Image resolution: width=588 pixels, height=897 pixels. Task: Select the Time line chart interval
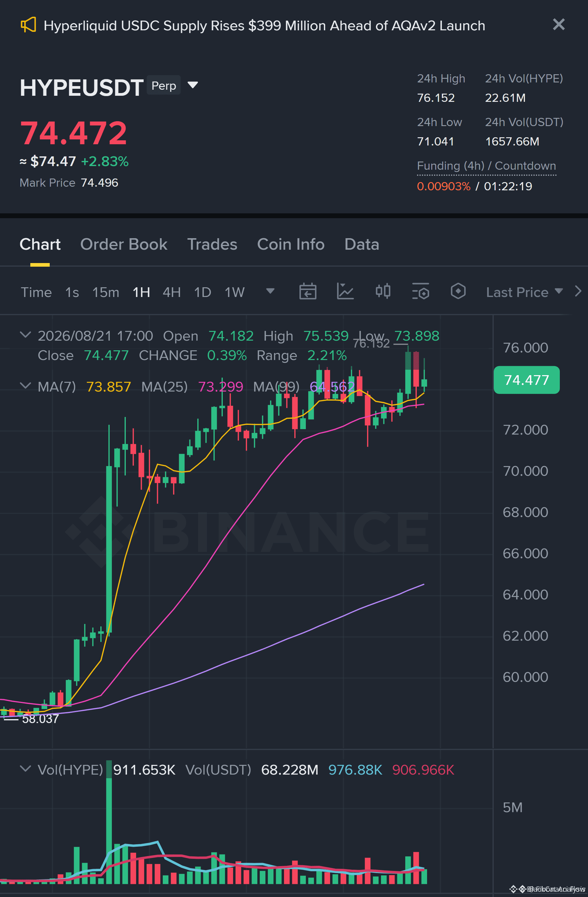36,292
